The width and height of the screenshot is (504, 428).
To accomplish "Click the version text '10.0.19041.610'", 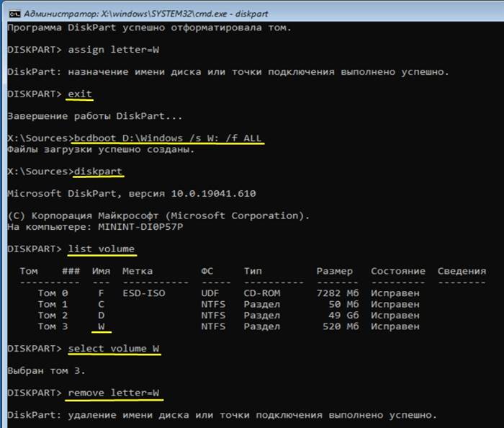I will click(x=213, y=194).
